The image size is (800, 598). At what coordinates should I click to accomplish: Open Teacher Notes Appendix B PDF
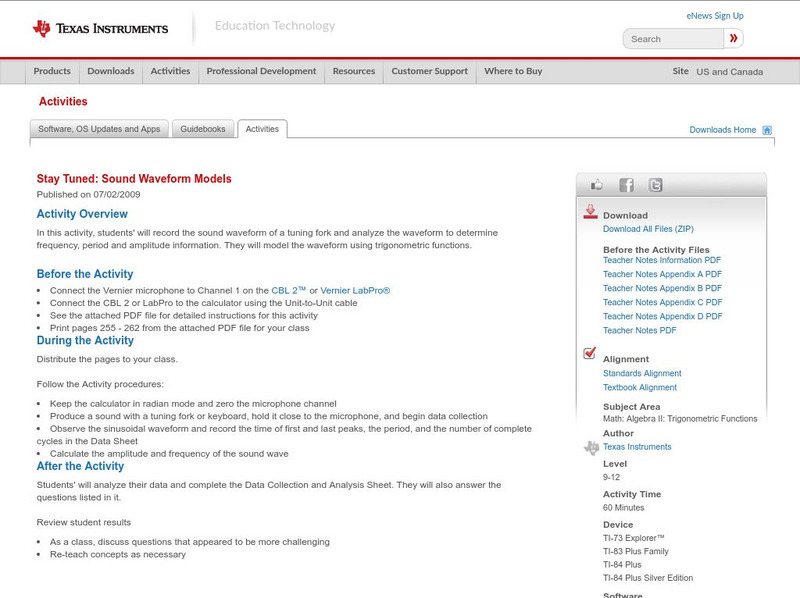pyautogui.click(x=662, y=288)
